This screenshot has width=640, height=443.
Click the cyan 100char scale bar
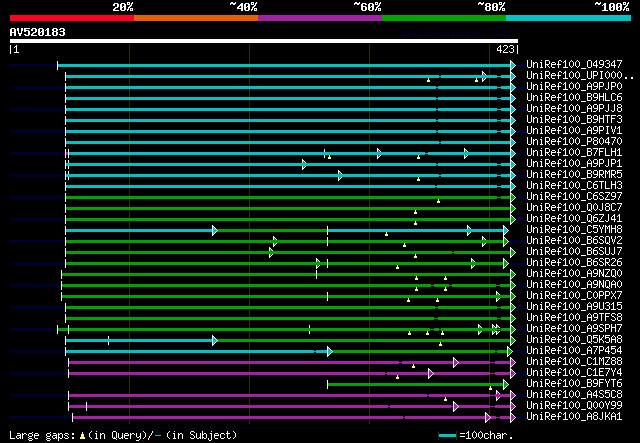point(448,435)
